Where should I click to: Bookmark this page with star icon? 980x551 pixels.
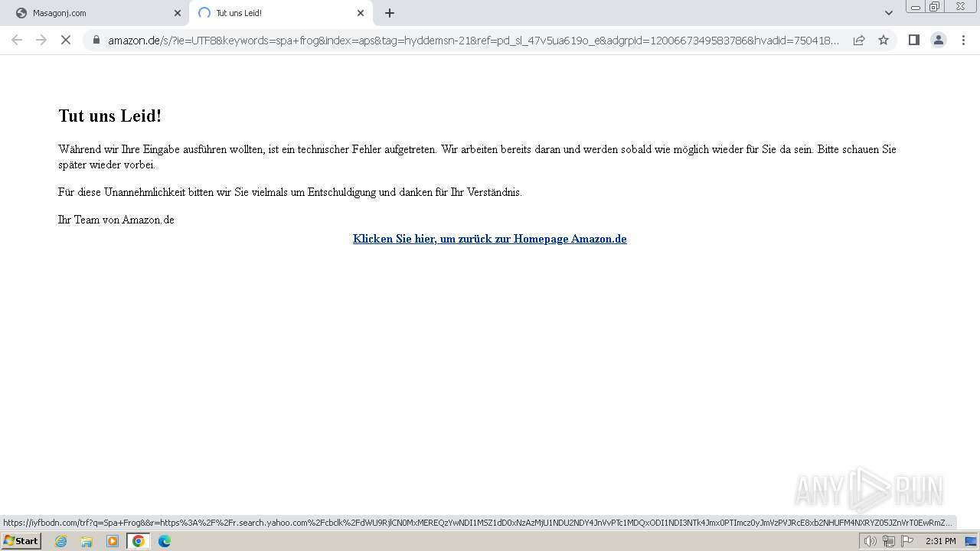pos(884,40)
